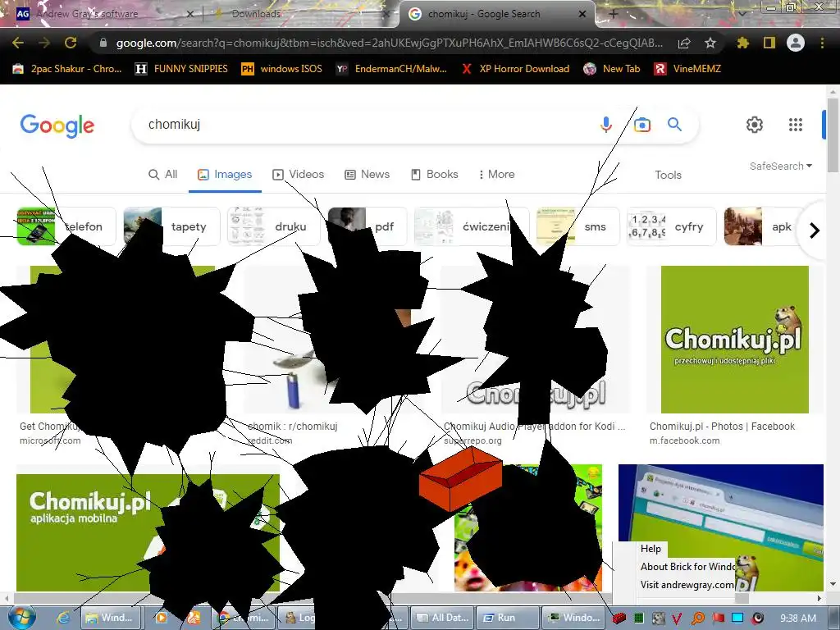Filter images by the cyfry chip
Screen dimensions: 840x630
point(671,226)
